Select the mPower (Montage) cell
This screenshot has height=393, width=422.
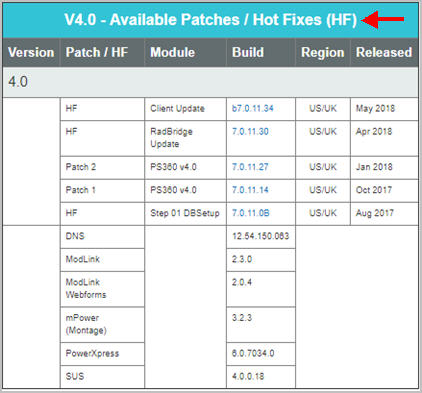[x=102, y=325]
